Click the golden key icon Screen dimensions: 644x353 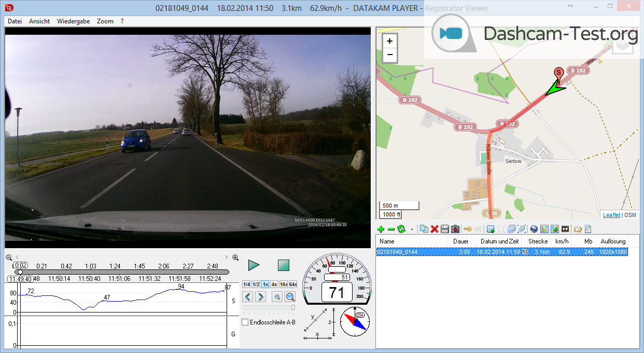tap(467, 229)
